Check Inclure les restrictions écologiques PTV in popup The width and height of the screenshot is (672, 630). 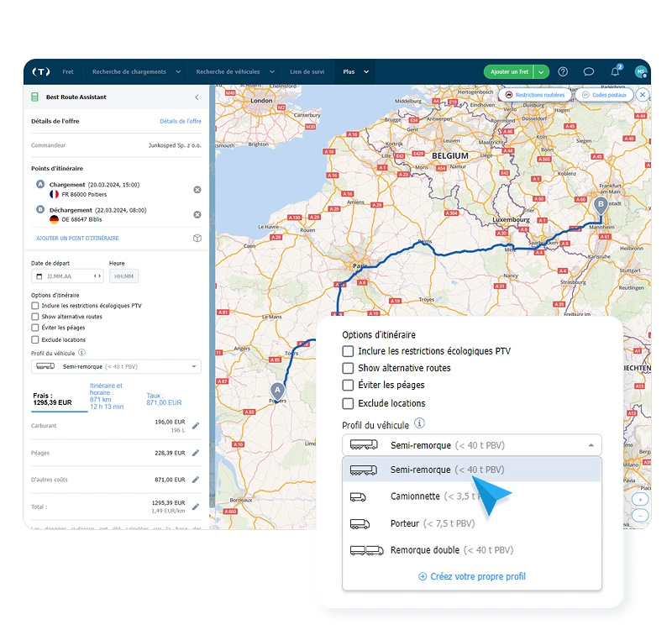click(348, 351)
